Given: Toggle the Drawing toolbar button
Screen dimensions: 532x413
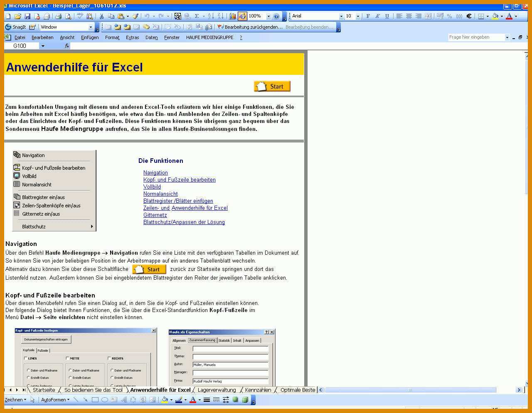Looking at the screenshot, I should click(x=242, y=16).
